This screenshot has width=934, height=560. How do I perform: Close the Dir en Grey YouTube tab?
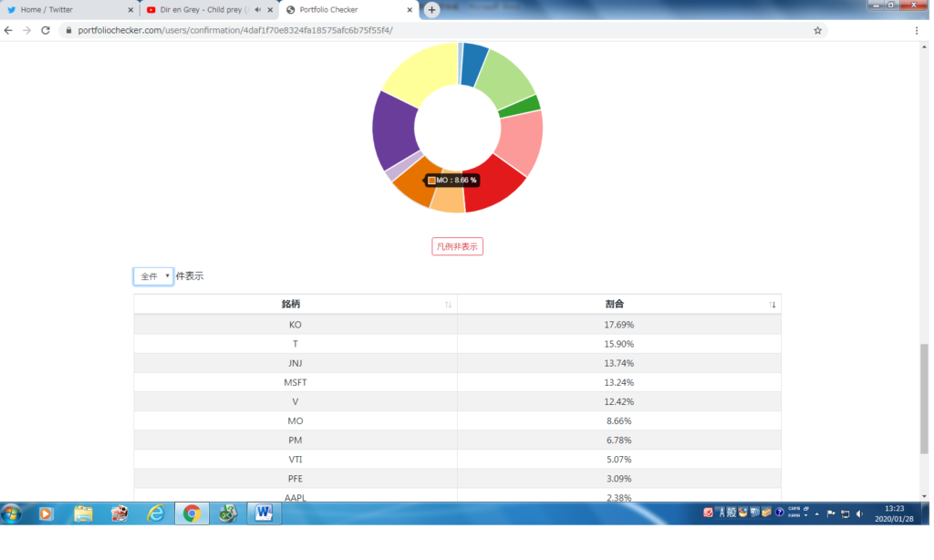[270, 9]
